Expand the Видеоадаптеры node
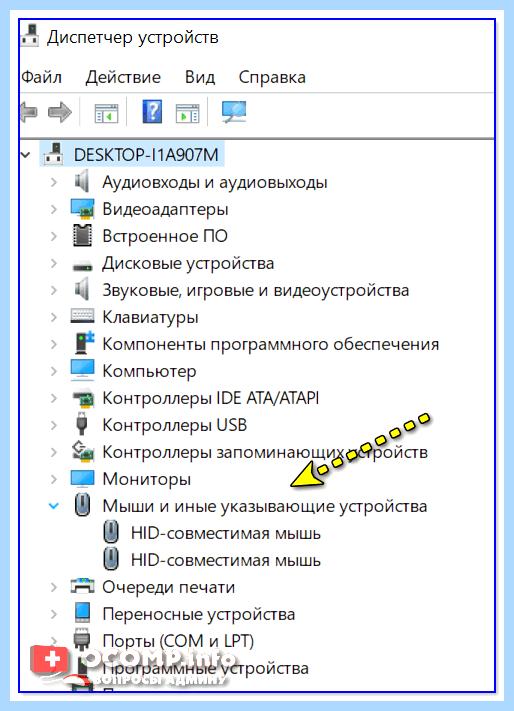 coord(53,209)
